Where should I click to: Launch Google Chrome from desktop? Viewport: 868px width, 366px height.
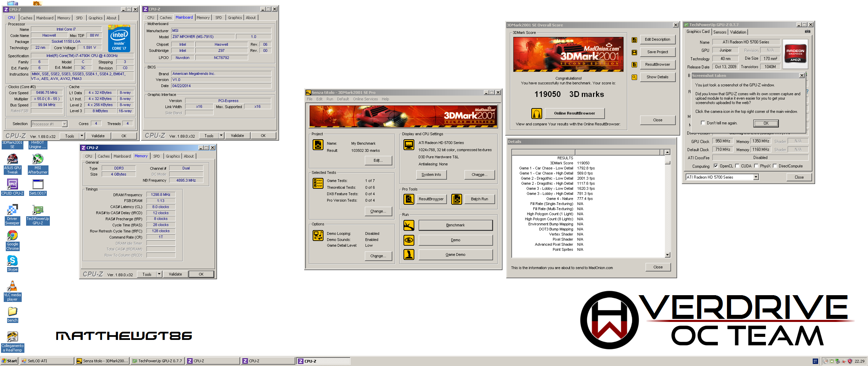point(13,240)
